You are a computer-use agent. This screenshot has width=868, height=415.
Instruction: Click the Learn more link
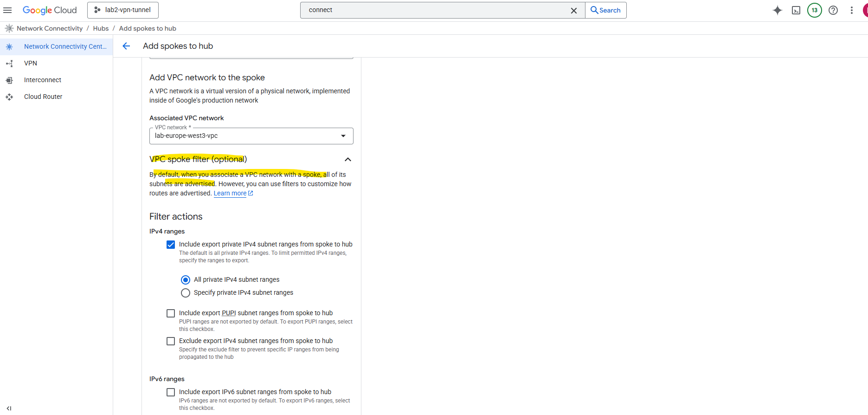coord(230,194)
